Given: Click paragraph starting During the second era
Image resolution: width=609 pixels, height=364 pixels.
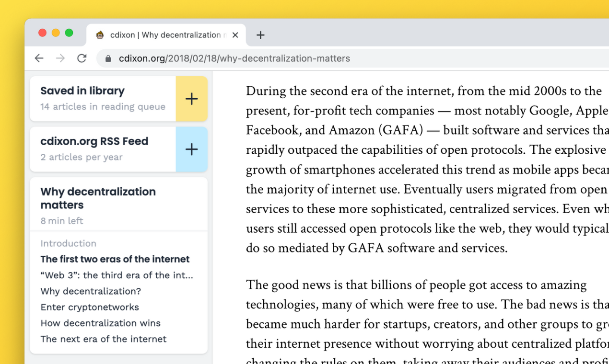Looking at the screenshot, I should 427,170.
